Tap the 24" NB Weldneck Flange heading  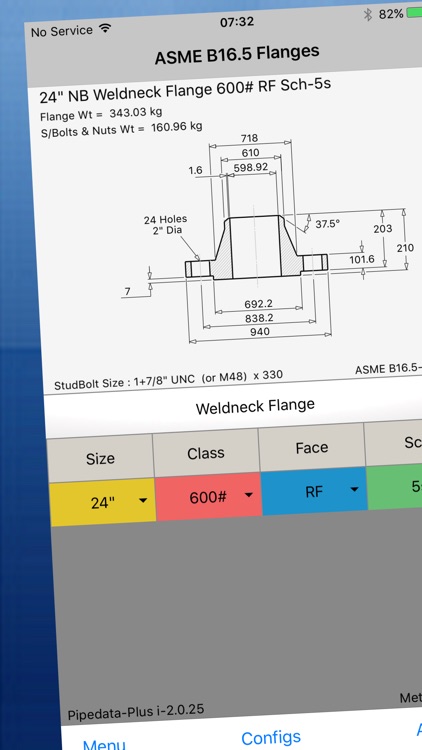coord(185,90)
